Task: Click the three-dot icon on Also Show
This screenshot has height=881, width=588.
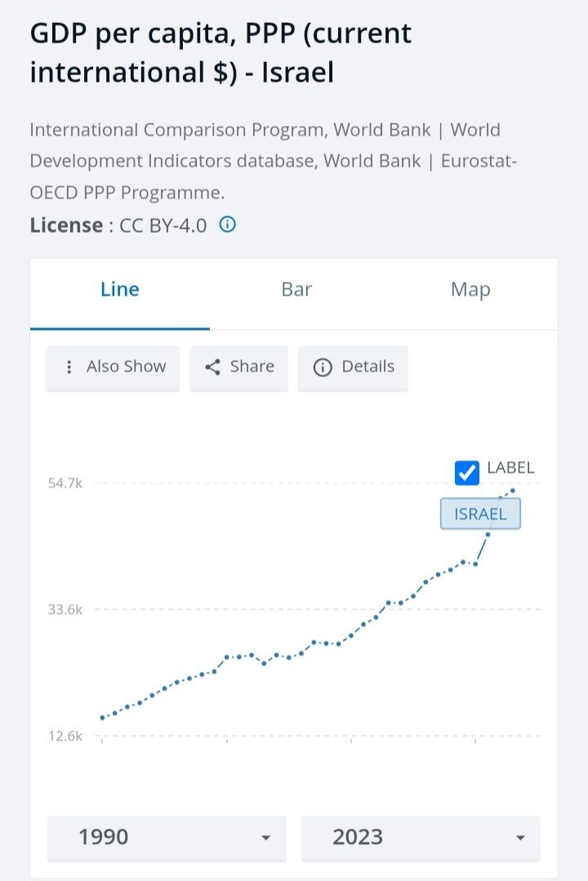Action: pos(69,367)
